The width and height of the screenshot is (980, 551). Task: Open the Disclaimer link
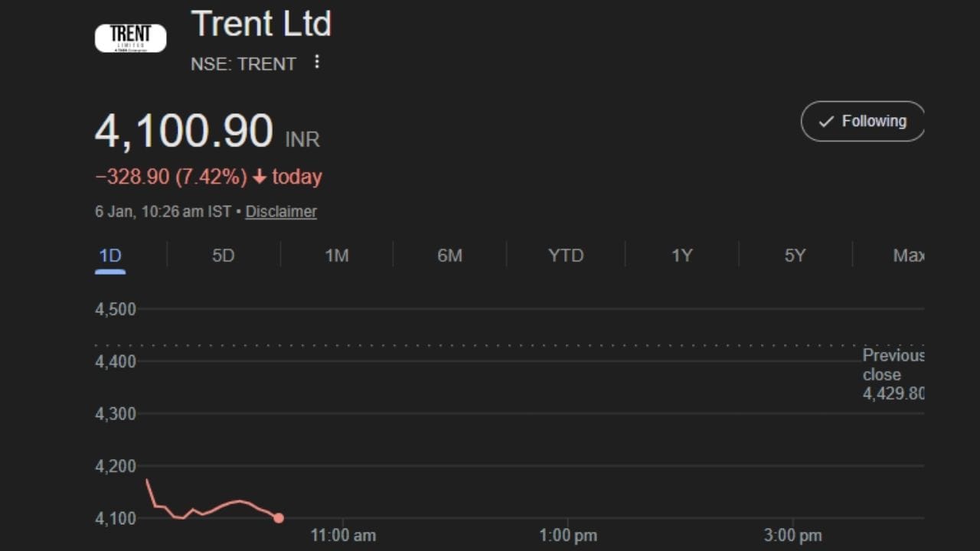tap(281, 211)
